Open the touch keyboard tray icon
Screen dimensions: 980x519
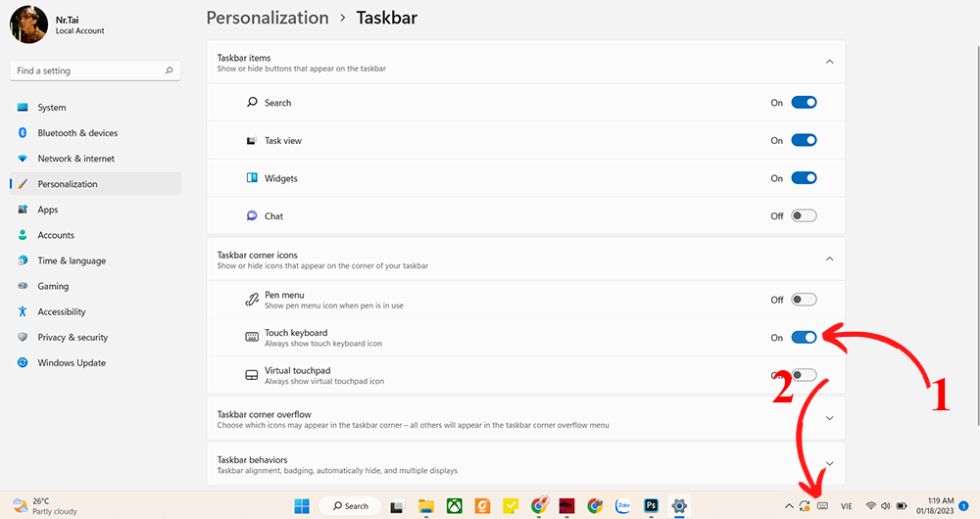[x=822, y=506]
